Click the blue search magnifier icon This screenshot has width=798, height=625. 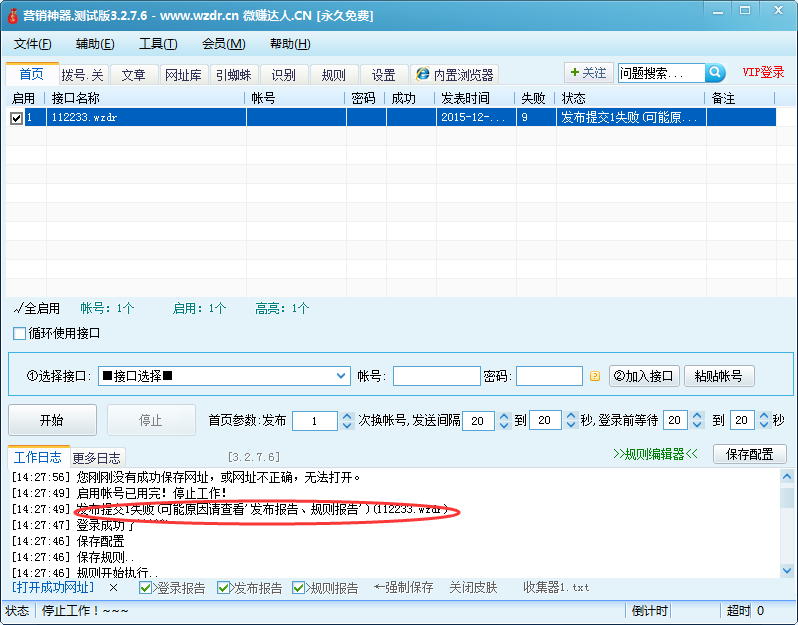click(715, 73)
